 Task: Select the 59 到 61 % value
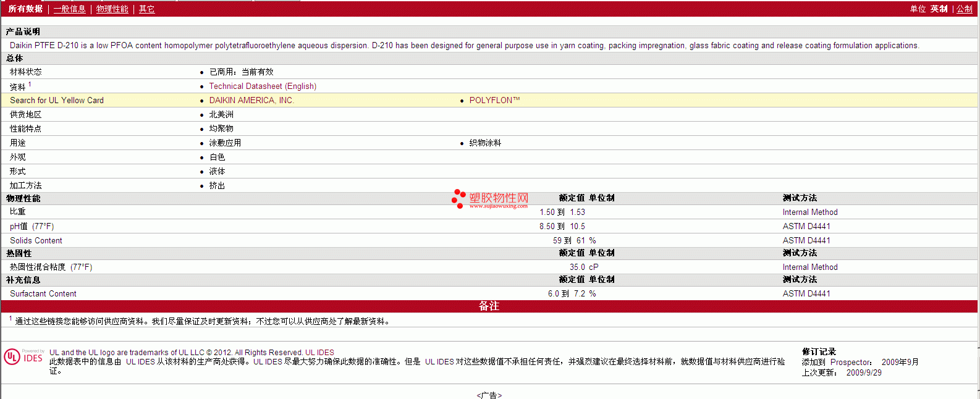[575, 240]
